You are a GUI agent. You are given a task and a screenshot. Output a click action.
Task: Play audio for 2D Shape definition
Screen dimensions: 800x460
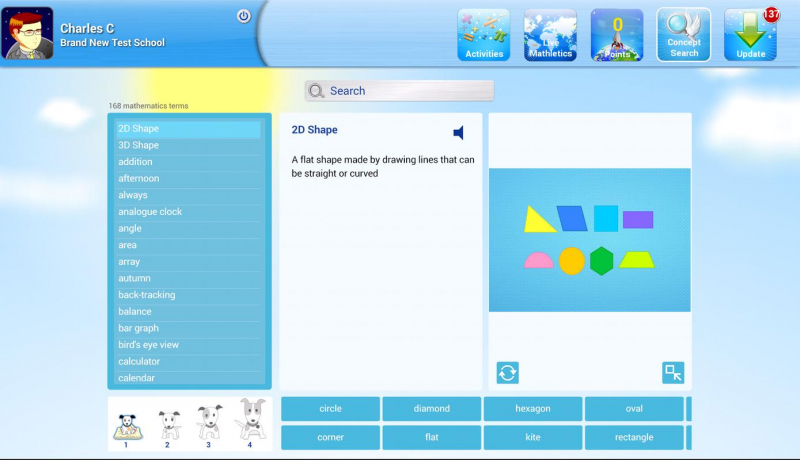459,133
